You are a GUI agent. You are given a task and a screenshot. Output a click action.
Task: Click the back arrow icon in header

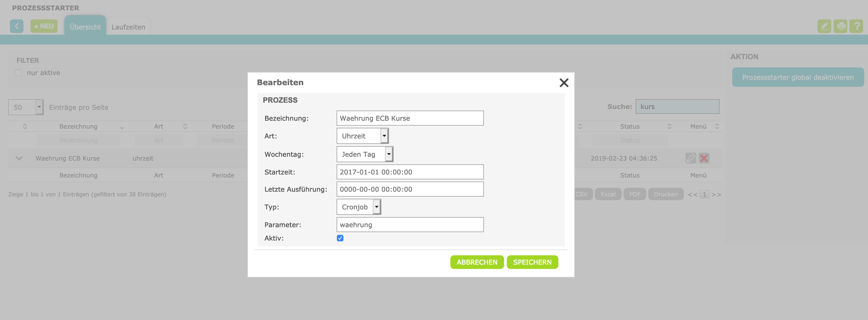17,26
